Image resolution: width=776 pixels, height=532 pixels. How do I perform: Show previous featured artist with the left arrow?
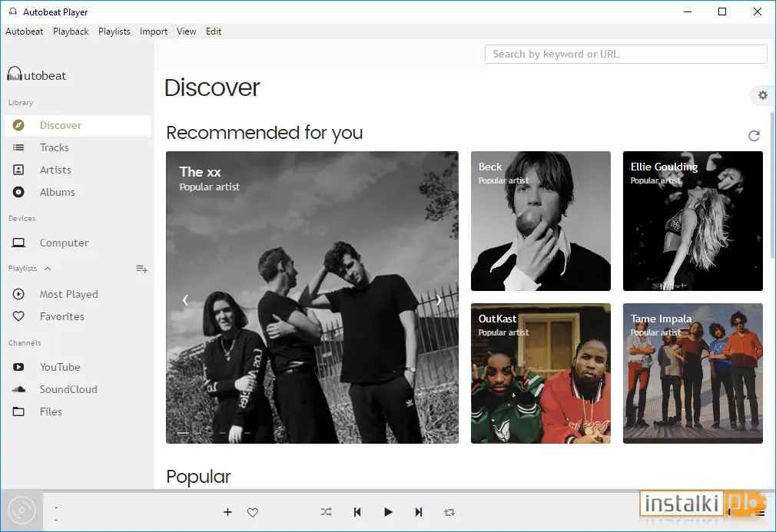(x=186, y=299)
